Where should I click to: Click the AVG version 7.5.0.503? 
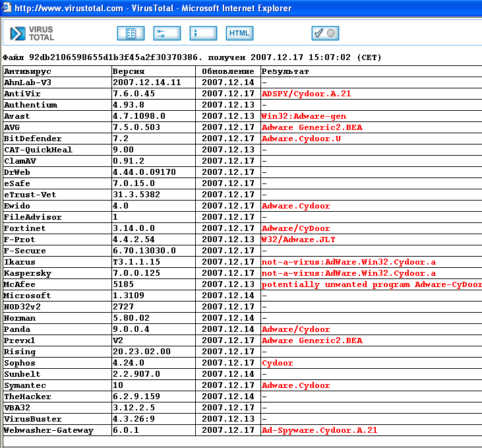pos(136,127)
